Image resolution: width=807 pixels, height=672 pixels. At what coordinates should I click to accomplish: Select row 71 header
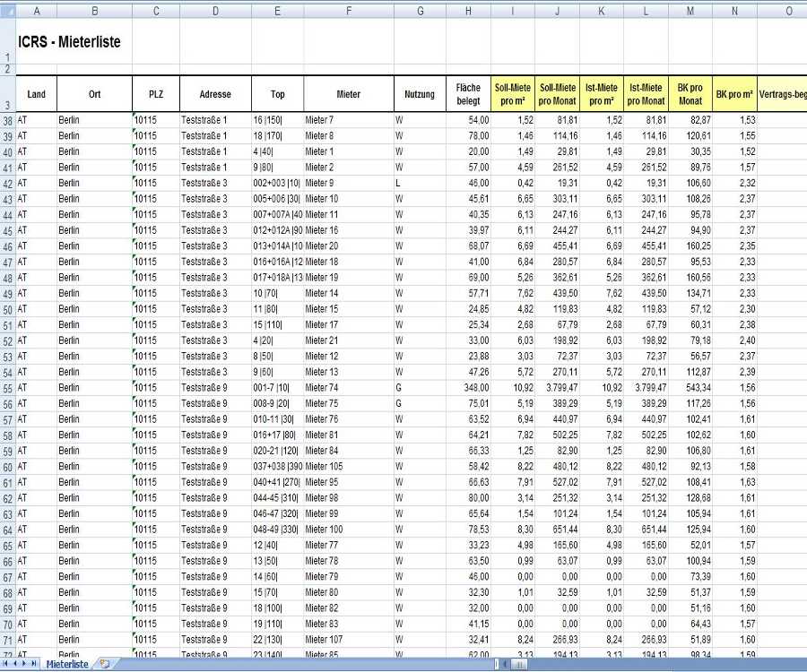(x=8, y=641)
